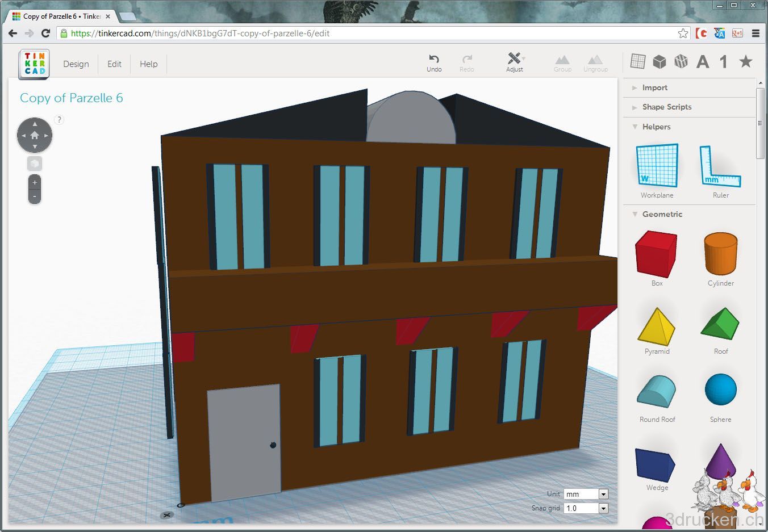768x532 pixels.
Task: Click the red C extension icon
Action: pos(702,33)
